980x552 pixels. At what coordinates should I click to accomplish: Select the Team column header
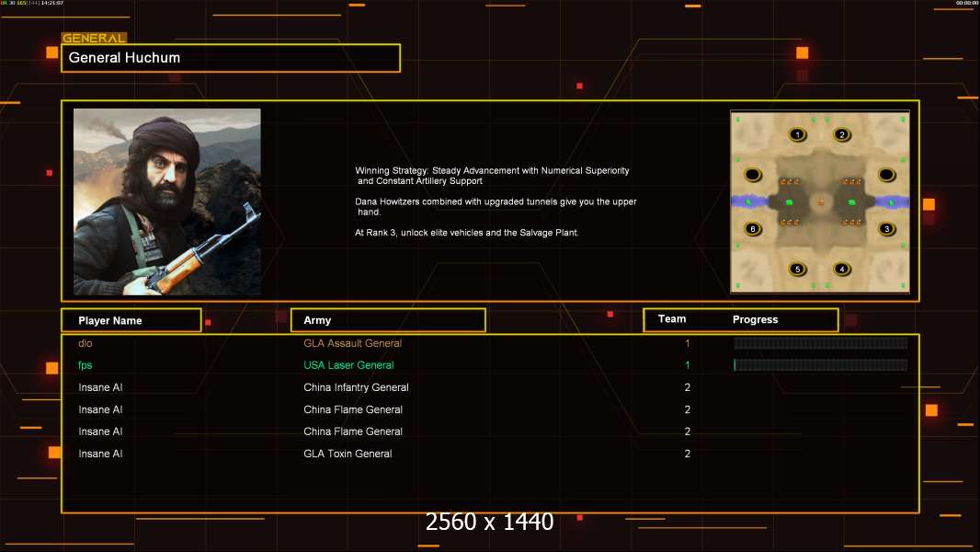click(x=672, y=319)
